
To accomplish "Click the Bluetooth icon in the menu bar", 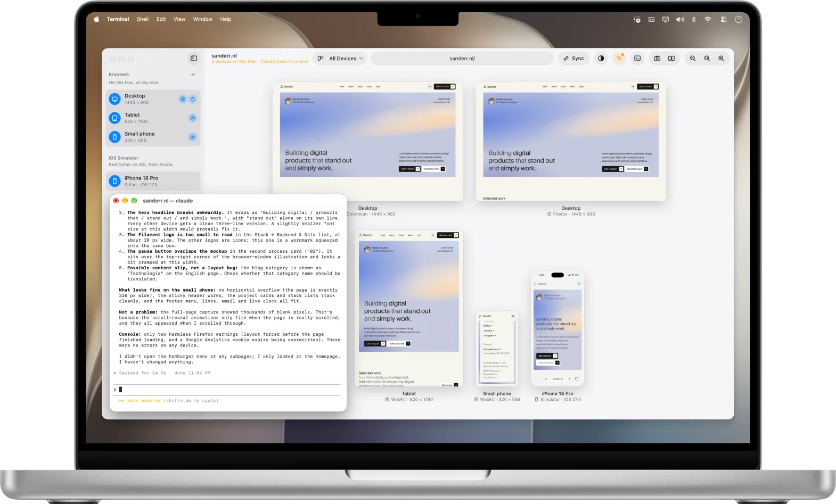I will (694, 19).
